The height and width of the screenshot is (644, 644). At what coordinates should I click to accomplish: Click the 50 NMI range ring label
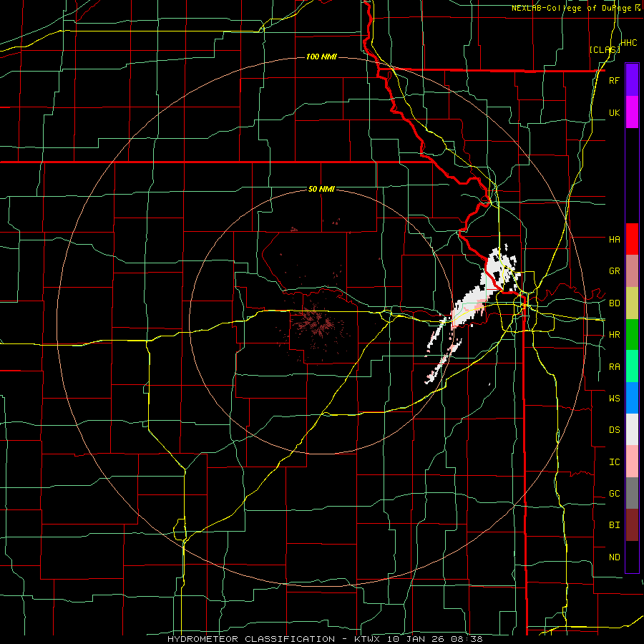click(321, 189)
